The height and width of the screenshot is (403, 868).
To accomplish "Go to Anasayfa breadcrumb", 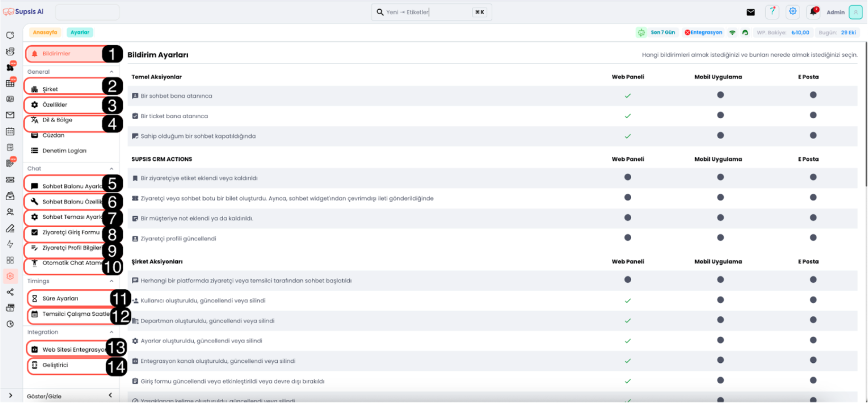I will [45, 32].
